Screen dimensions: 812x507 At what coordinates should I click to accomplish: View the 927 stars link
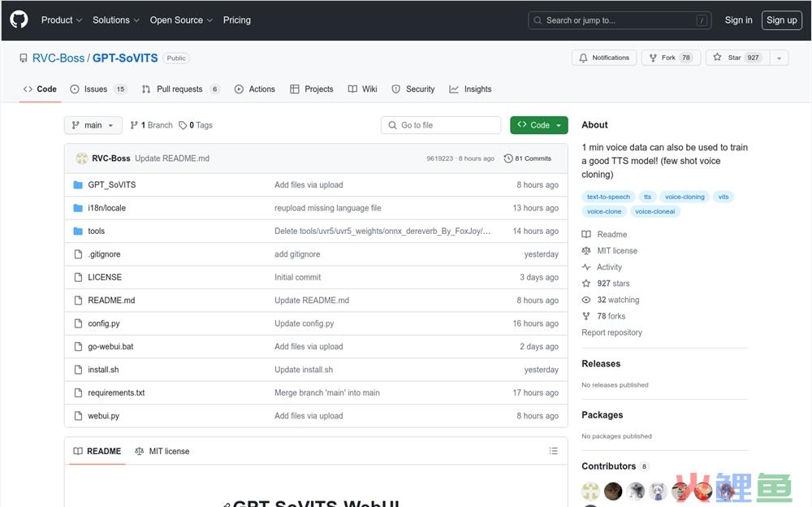(606, 284)
